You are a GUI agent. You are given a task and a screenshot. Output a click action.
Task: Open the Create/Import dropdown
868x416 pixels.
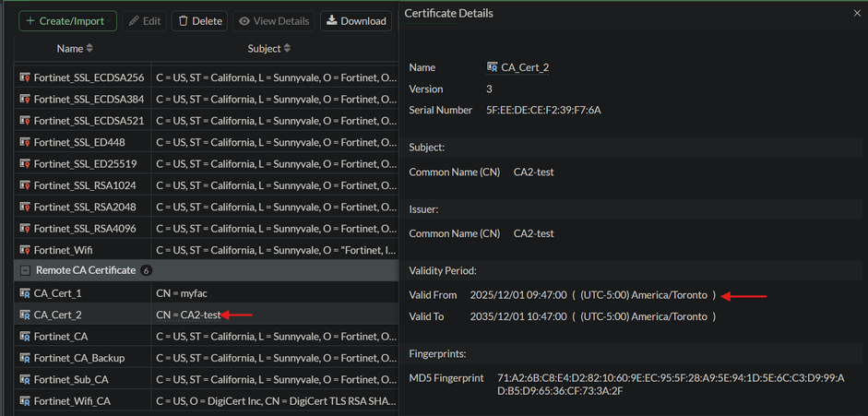[x=67, y=20]
